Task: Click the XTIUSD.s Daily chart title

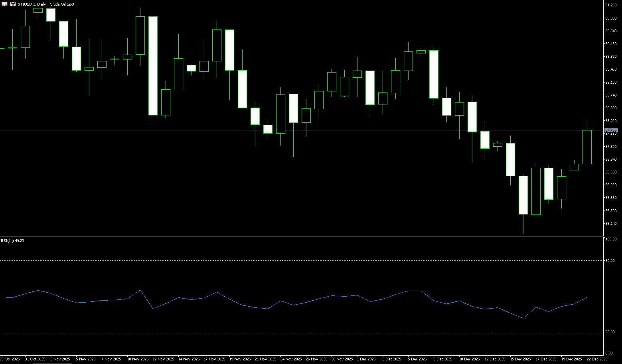Action: pyautogui.click(x=46, y=4)
